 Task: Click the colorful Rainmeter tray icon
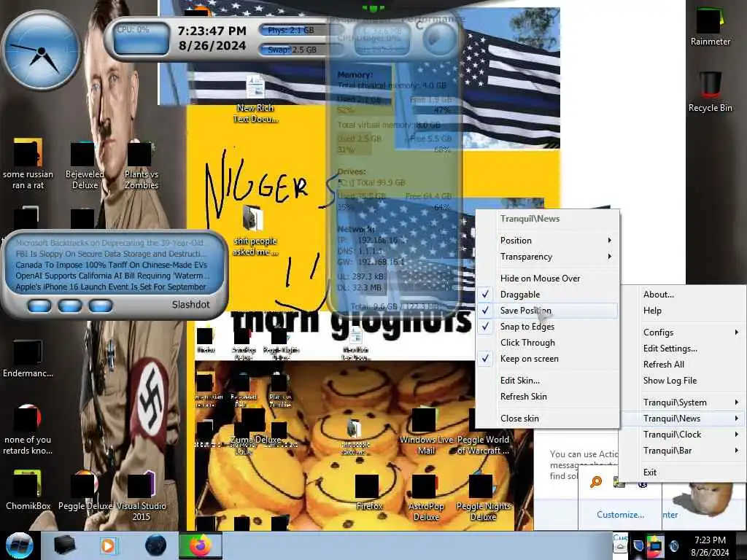655,545
